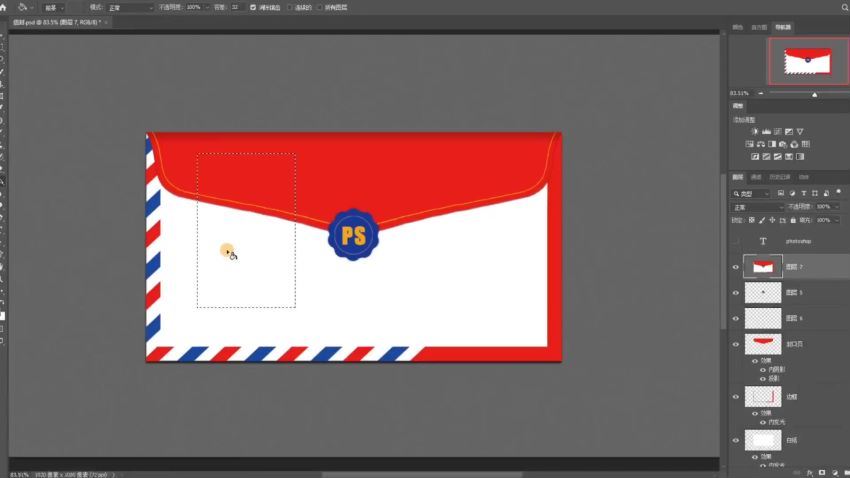Viewport: 850px width, 478px height.
Task: Select the 图层 5 layer thumbnail
Action: (763, 293)
